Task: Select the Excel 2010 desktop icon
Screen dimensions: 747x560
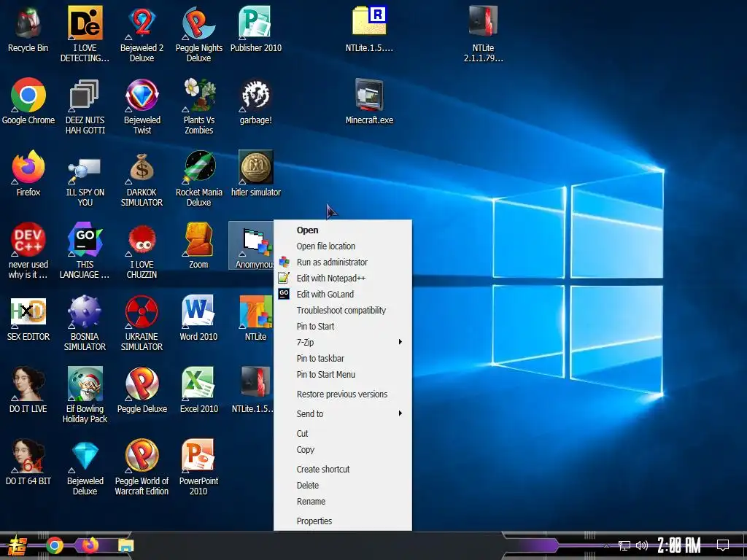Action: (x=198, y=391)
